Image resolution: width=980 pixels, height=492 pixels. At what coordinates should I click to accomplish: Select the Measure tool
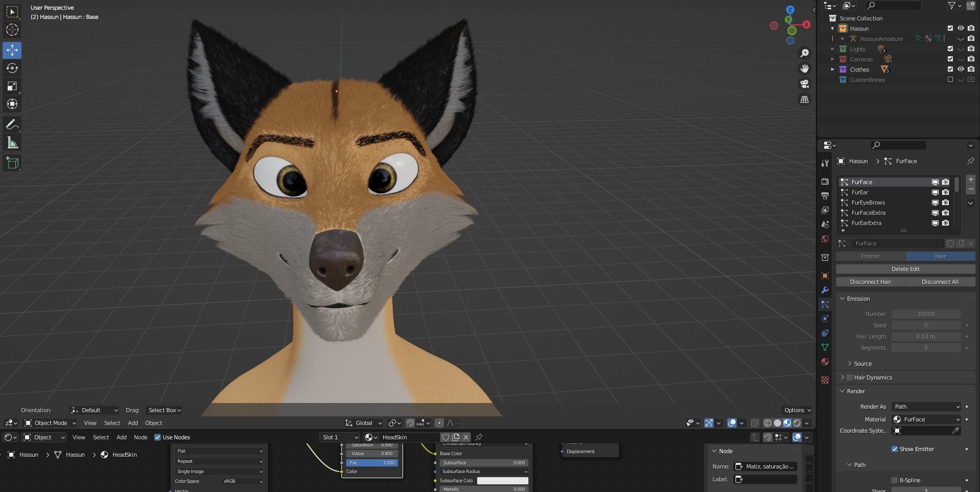(12, 143)
